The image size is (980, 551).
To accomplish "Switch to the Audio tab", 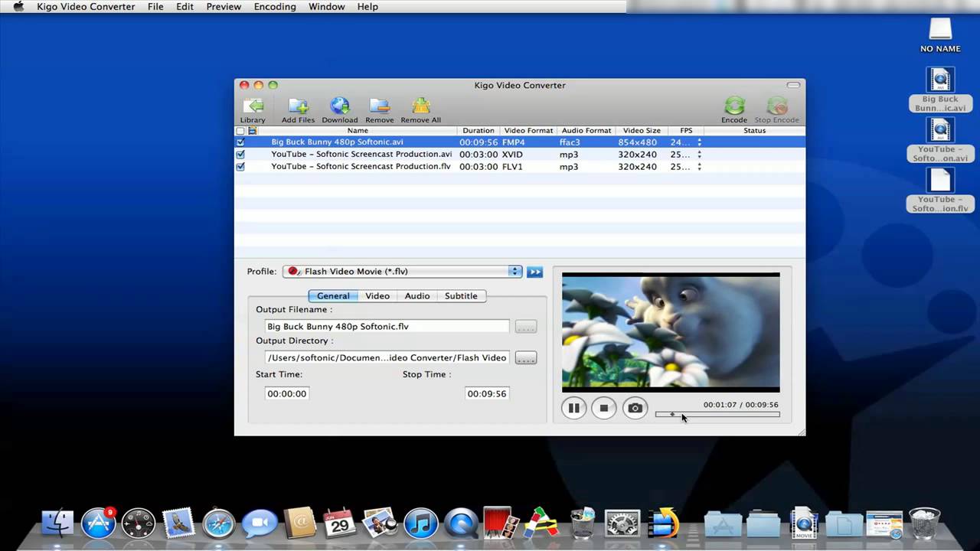I will tap(417, 296).
